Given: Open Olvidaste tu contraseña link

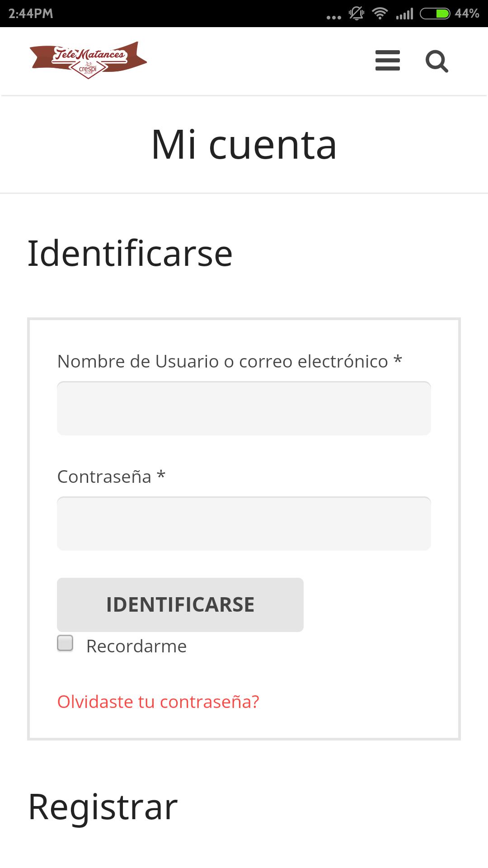Looking at the screenshot, I should 158,702.
